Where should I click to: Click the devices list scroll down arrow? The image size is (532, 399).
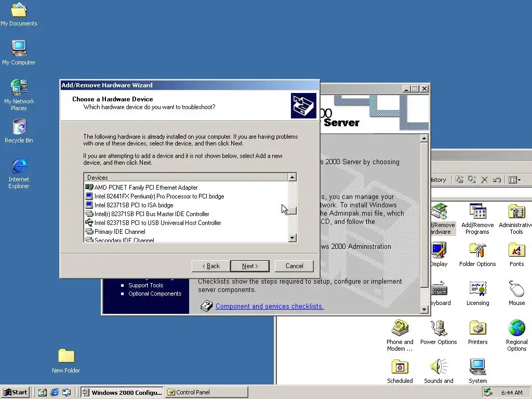tap(292, 238)
